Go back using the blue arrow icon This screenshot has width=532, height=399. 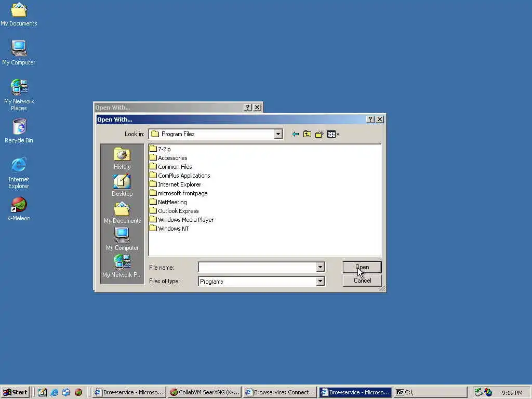(295, 134)
